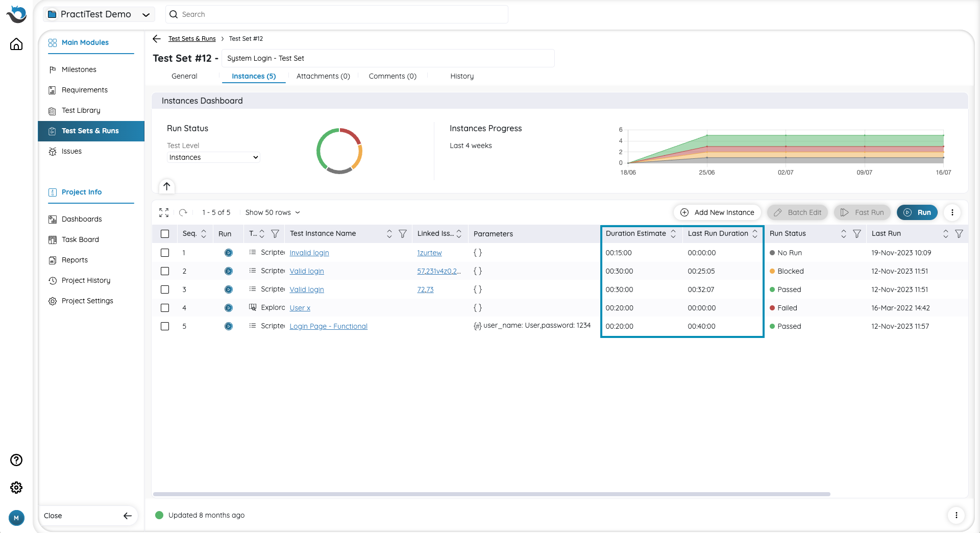Open table more options three-dot menu
Viewport: 980px width, 533px height.
[x=952, y=212]
